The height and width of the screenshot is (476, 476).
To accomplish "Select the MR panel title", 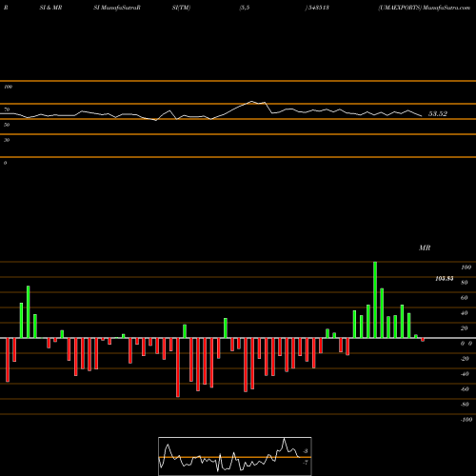I will (425, 248).
